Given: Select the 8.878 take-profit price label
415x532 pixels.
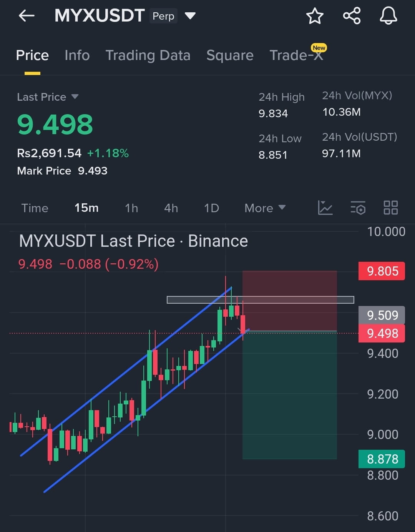Looking at the screenshot, I should (x=382, y=459).
